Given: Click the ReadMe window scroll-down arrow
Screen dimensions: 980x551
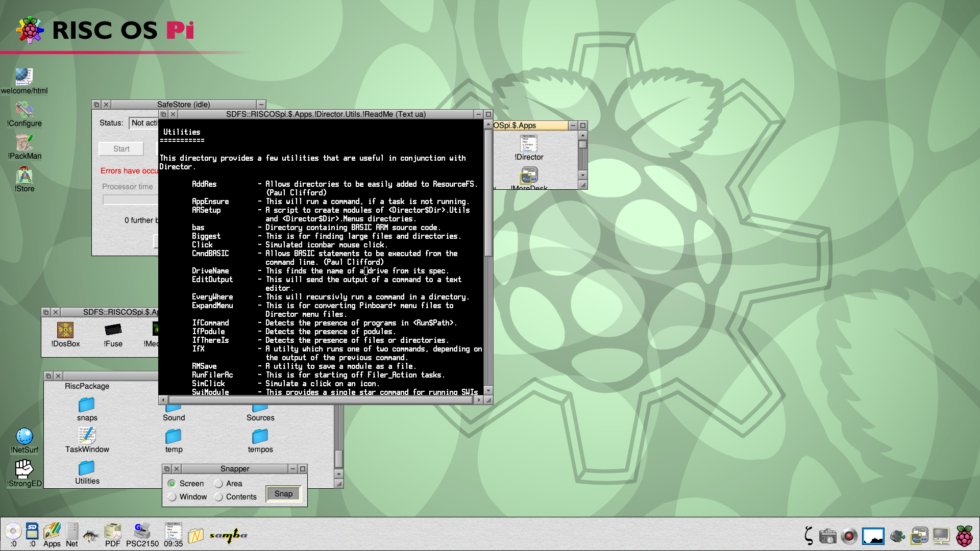Looking at the screenshot, I should click(x=488, y=390).
